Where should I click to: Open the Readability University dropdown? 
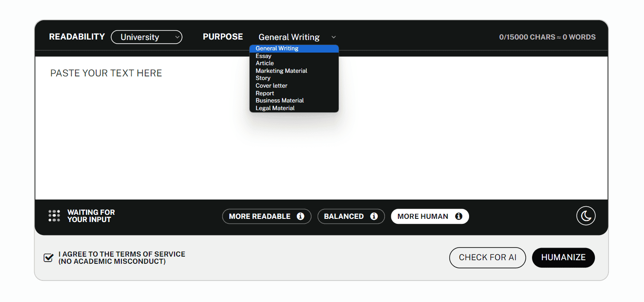pos(147,37)
